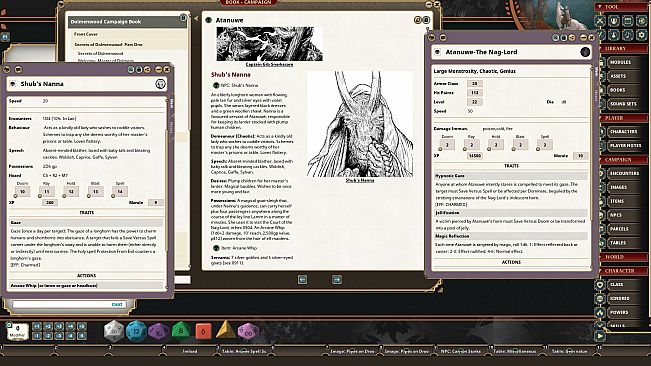Click the icon on Dolmenwood Campaign Book header
Image resolution: width=651 pixels, height=366 pixels.
coord(183,17)
